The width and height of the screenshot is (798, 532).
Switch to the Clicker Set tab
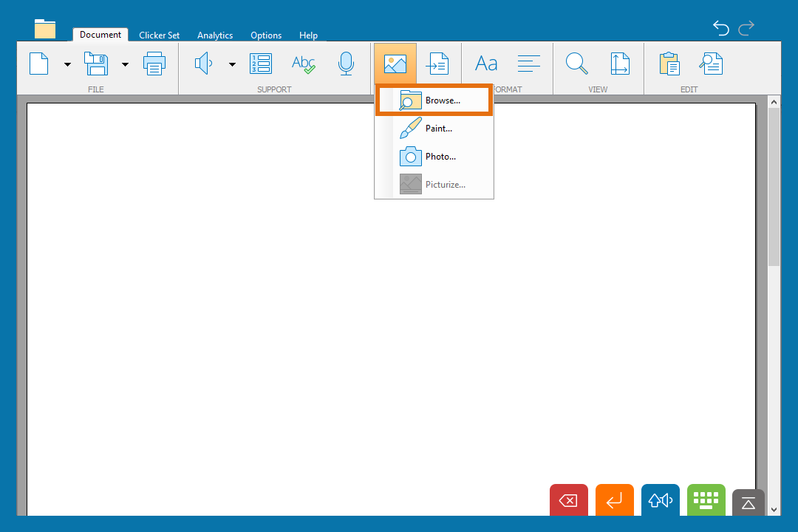(159, 35)
